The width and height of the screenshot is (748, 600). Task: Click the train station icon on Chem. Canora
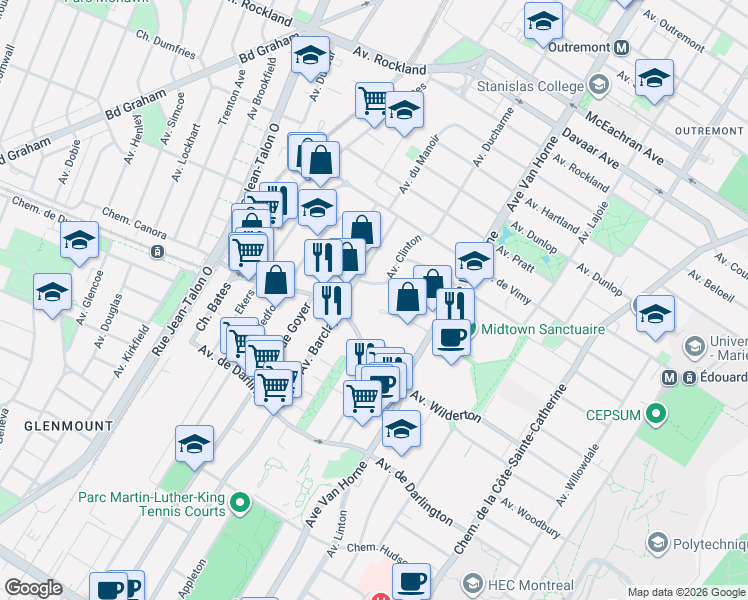(157, 251)
